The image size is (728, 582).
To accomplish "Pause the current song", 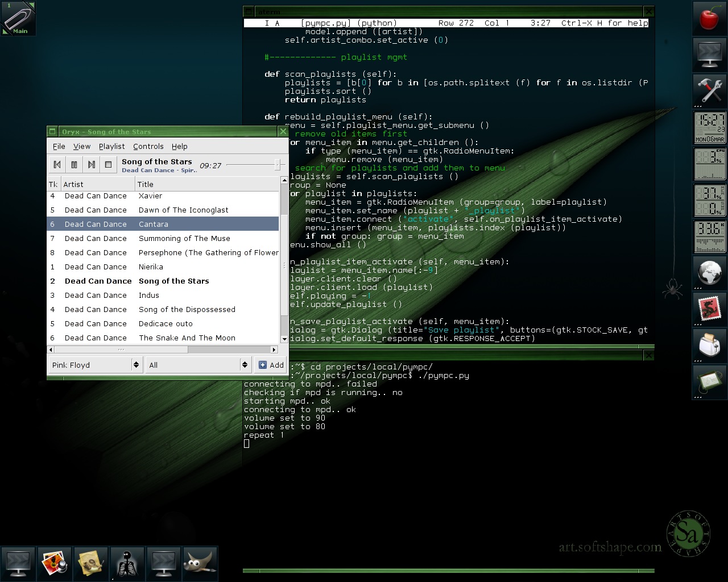I will click(x=74, y=165).
